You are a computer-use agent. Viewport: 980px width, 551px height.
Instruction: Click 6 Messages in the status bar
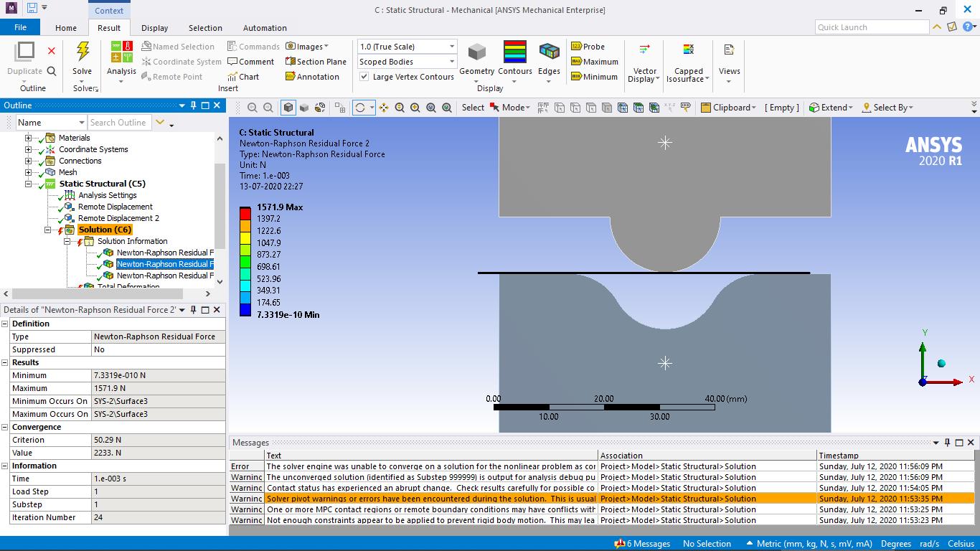[643, 544]
